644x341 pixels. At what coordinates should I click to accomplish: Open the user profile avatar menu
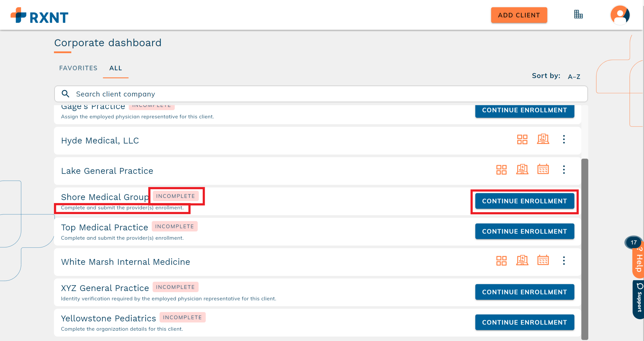pyautogui.click(x=620, y=15)
